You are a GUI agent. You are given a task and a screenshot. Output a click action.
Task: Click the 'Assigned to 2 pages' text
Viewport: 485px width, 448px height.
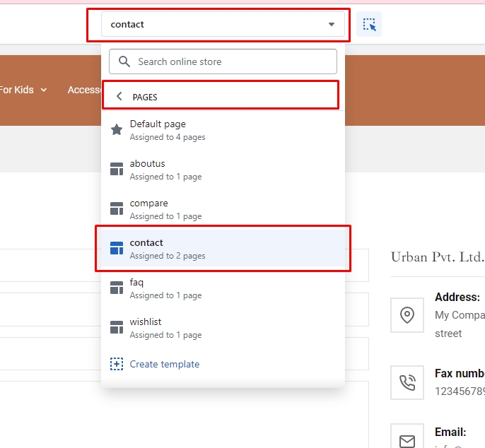click(168, 256)
